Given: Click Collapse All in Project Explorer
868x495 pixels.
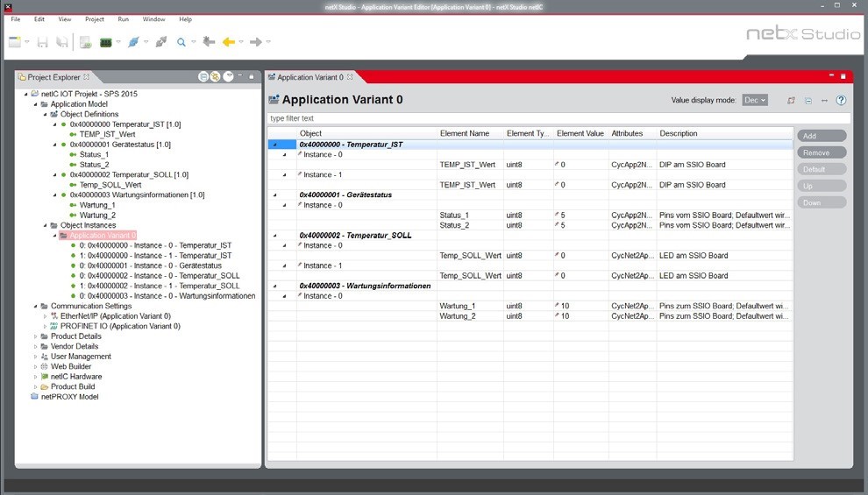Looking at the screenshot, I should pos(203,77).
